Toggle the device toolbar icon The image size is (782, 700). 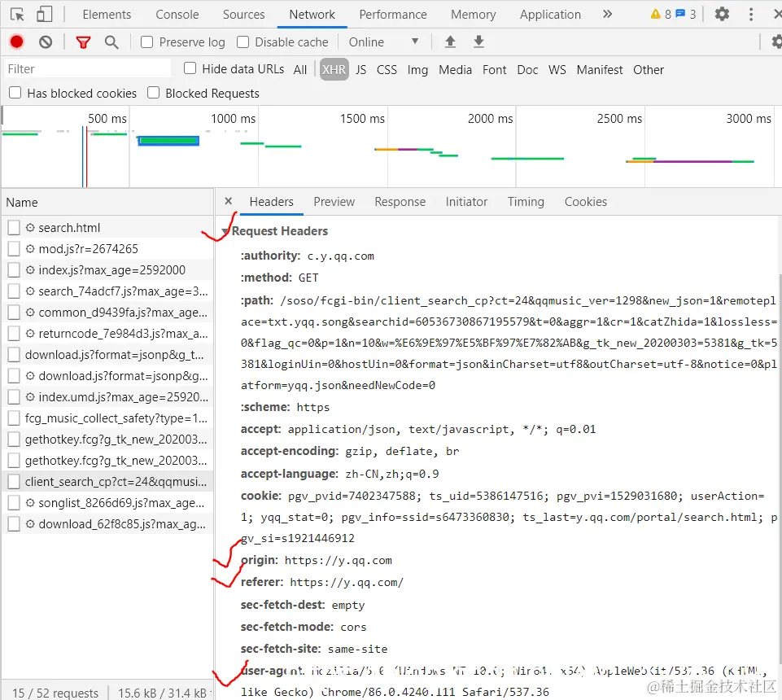(45, 15)
